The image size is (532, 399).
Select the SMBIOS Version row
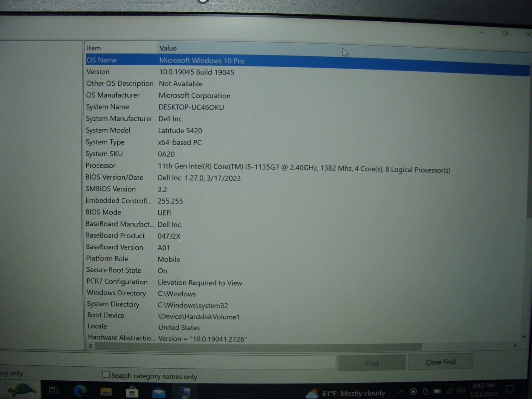(308, 189)
